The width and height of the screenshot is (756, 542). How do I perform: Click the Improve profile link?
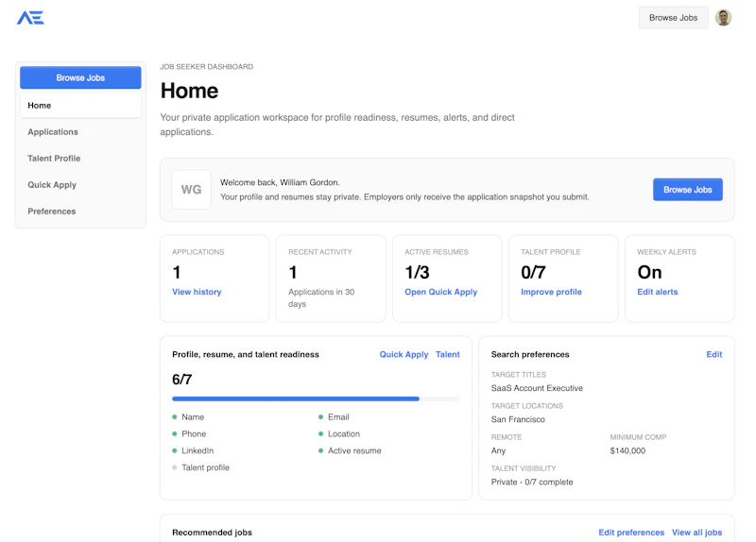[x=551, y=292]
